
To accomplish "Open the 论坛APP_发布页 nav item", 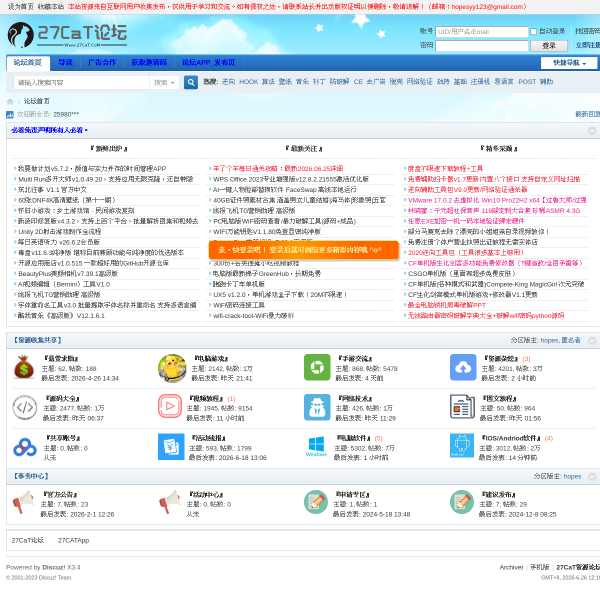I will (x=209, y=62).
